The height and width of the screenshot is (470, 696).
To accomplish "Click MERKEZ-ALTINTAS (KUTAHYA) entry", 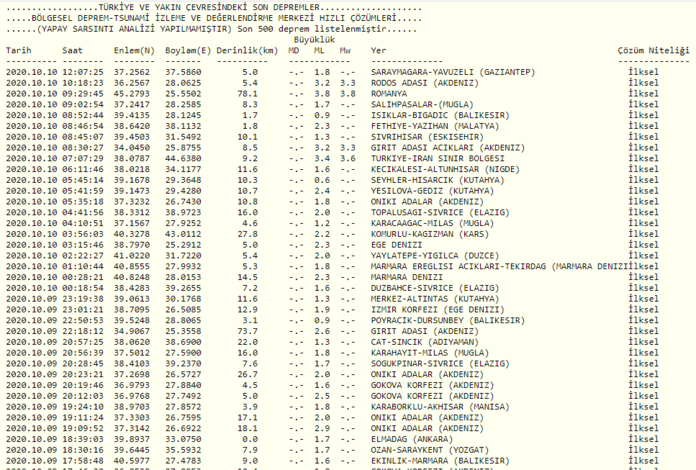I will coord(435,299).
